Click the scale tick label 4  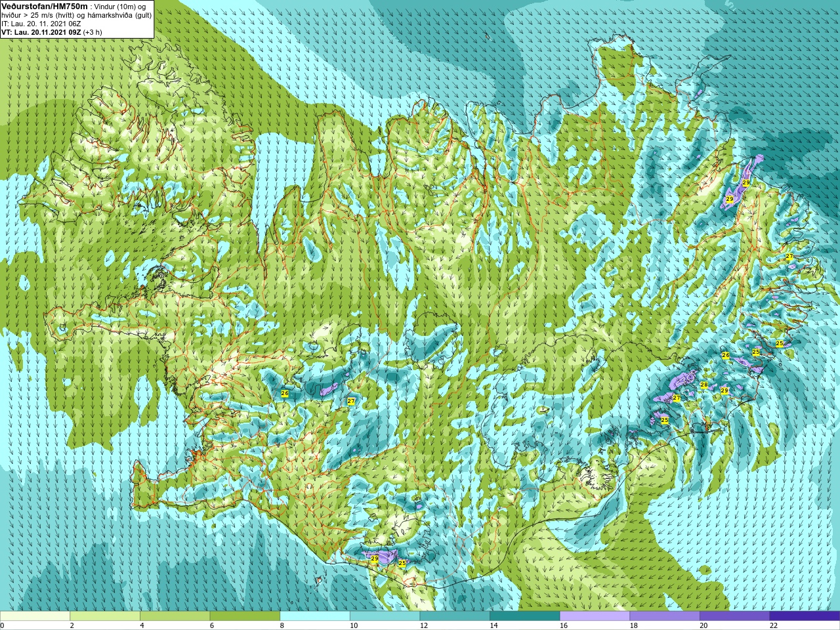(142, 625)
